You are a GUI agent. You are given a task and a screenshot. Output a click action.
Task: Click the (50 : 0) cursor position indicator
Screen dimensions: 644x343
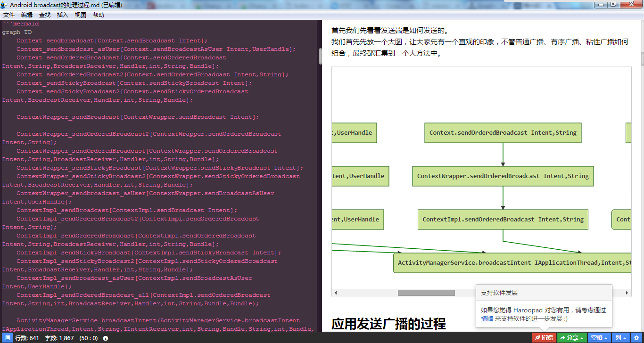click(x=88, y=338)
